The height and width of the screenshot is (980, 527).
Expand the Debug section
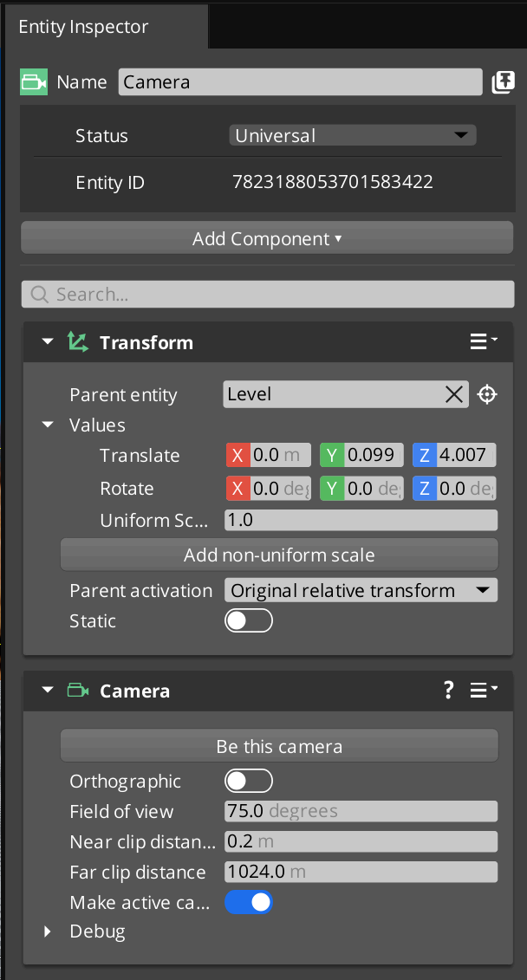(x=49, y=931)
